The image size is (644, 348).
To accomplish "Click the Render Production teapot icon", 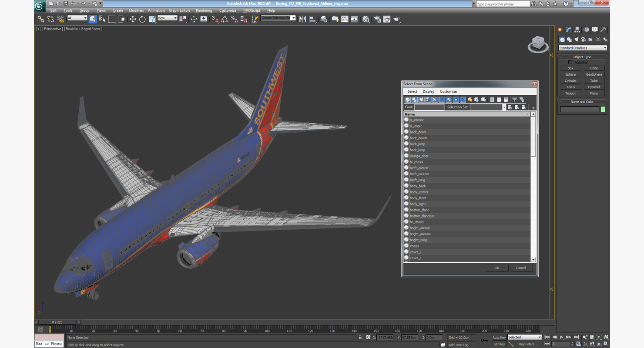I will click(396, 19).
